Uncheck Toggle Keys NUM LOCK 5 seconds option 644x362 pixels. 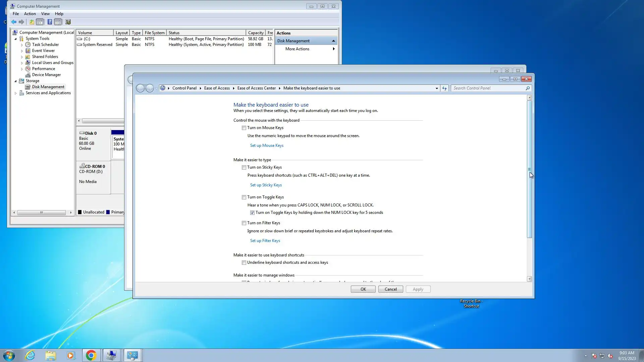252,213
